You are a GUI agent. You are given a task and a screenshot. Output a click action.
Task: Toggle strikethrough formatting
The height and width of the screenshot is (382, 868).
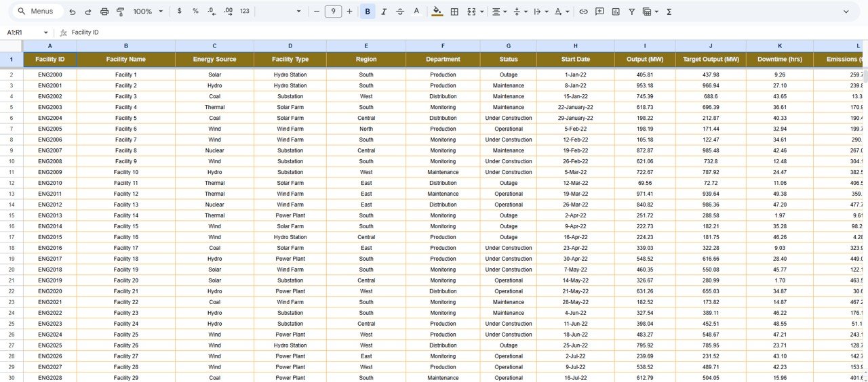(x=400, y=12)
